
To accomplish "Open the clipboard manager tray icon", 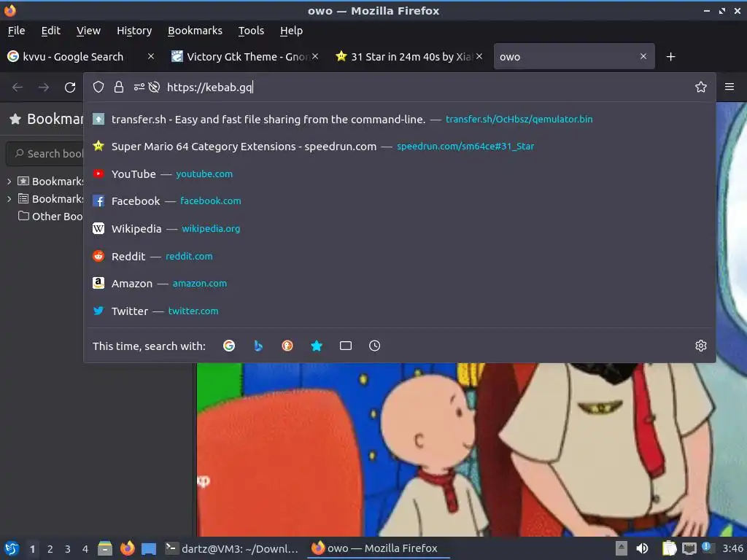I will tap(669, 548).
